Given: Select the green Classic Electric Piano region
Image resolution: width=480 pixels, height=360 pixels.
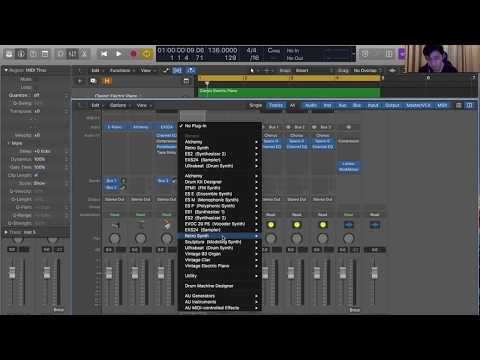Looking at the screenshot, I should coord(289,92).
